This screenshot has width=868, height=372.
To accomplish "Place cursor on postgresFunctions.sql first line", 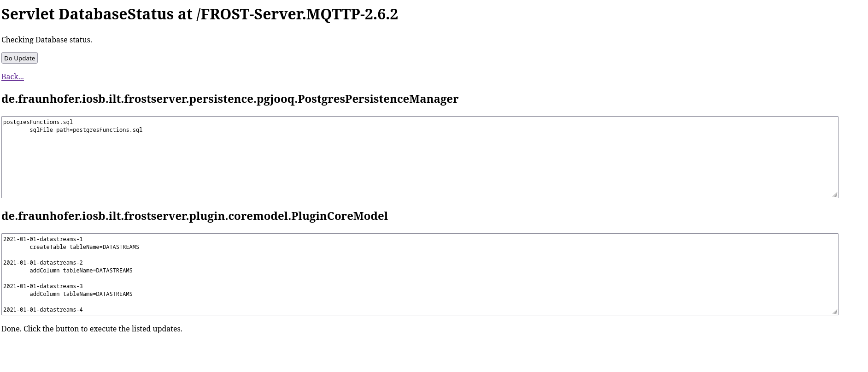I will 38,122.
